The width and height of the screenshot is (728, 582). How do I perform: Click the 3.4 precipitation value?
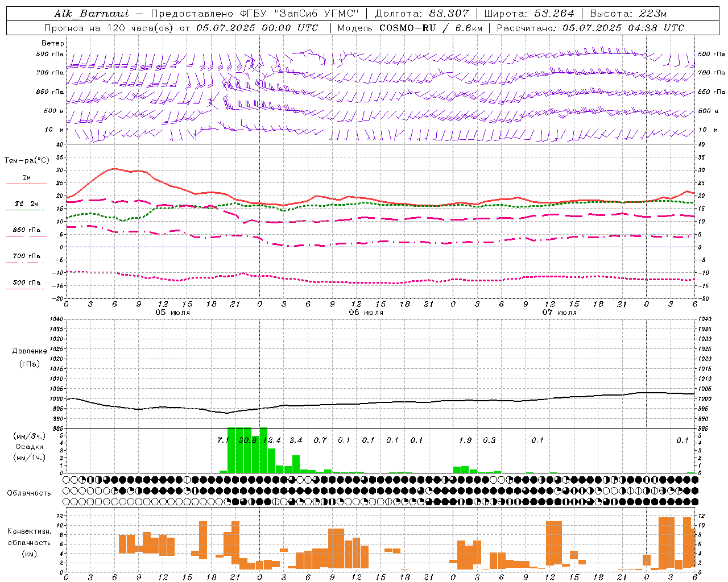click(296, 440)
